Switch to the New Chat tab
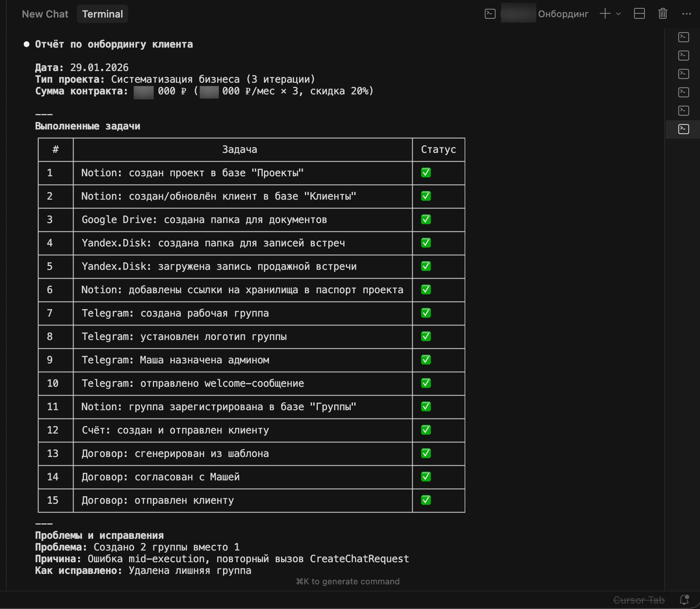The image size is (700, 609). click(45, 14)
